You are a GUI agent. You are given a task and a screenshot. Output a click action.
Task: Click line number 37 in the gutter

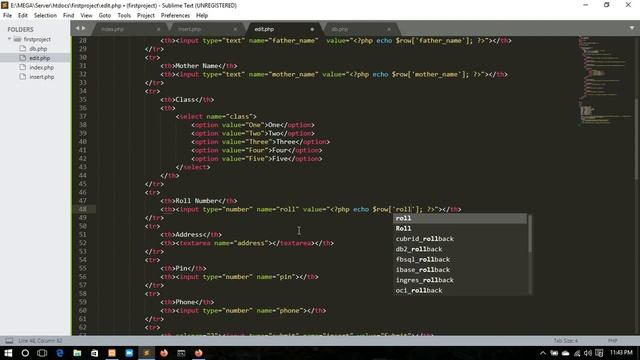click(x=83, y=116)
